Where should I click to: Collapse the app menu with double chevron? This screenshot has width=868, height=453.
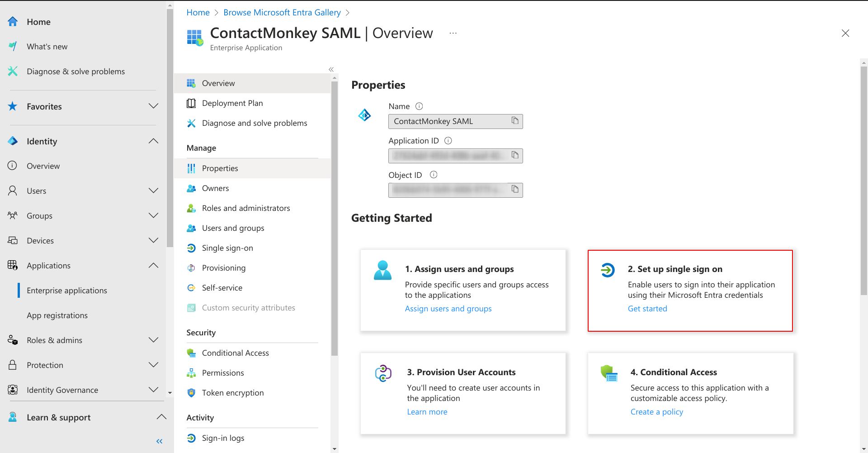tap(331, 69)
